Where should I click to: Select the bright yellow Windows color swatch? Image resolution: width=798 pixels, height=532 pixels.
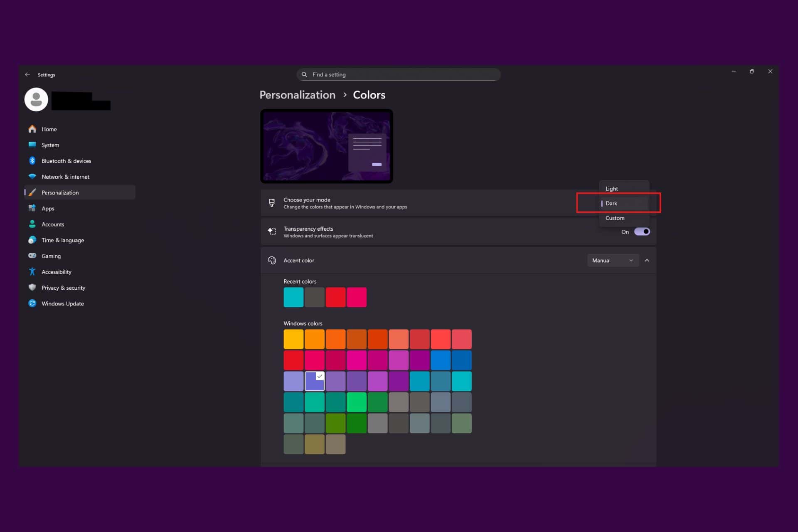click(x=293, y=339)
